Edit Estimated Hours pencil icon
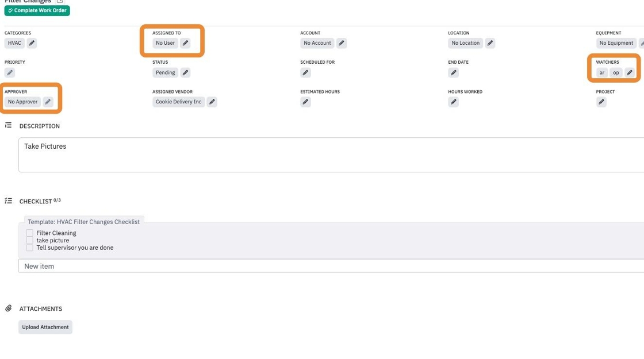644x359 pixels. (305, 102)
